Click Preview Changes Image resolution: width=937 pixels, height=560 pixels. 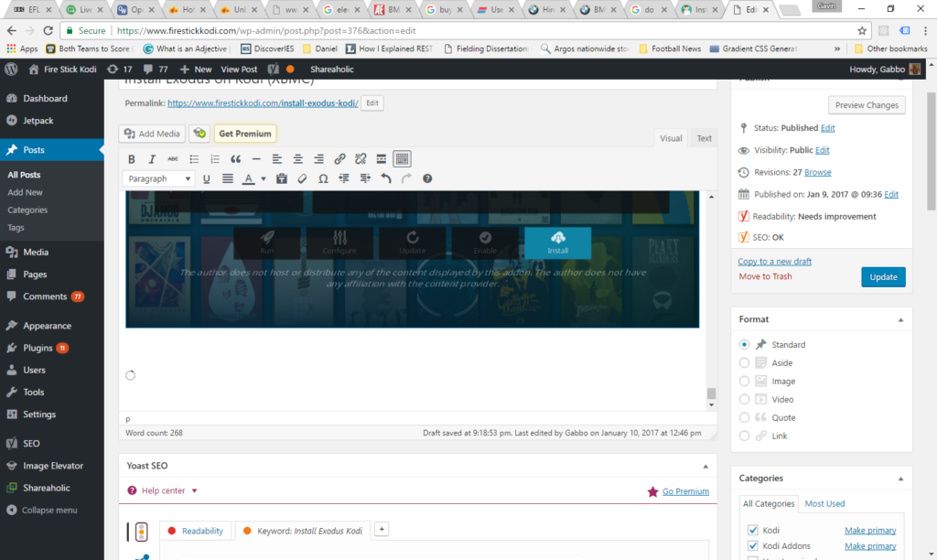(867, 105)
